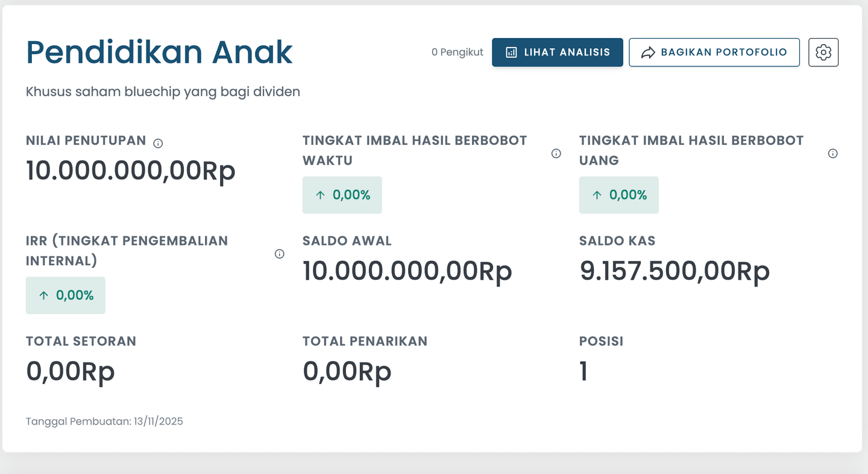The image size is (868, 474).
Task: Click the up arrow in the IRR badge
Action: click(43, 295)
